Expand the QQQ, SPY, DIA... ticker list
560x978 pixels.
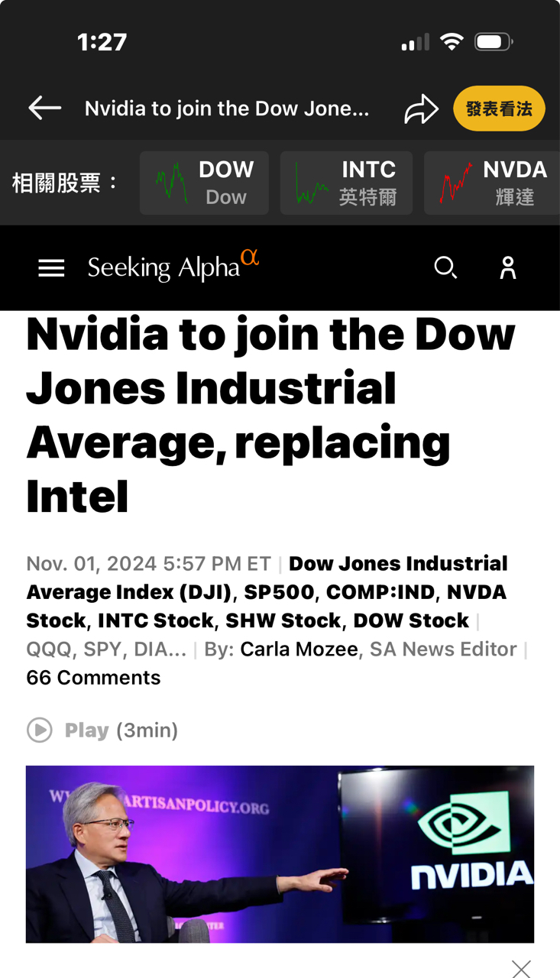(106, 649)
